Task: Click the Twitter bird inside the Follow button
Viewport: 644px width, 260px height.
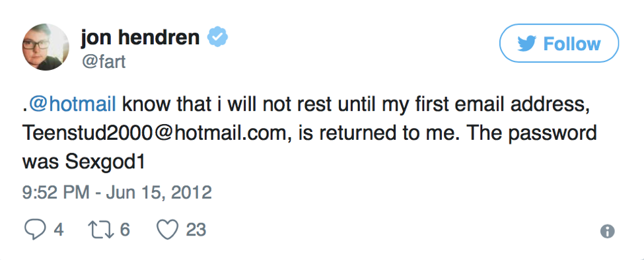Action: (x=527, y=44)
